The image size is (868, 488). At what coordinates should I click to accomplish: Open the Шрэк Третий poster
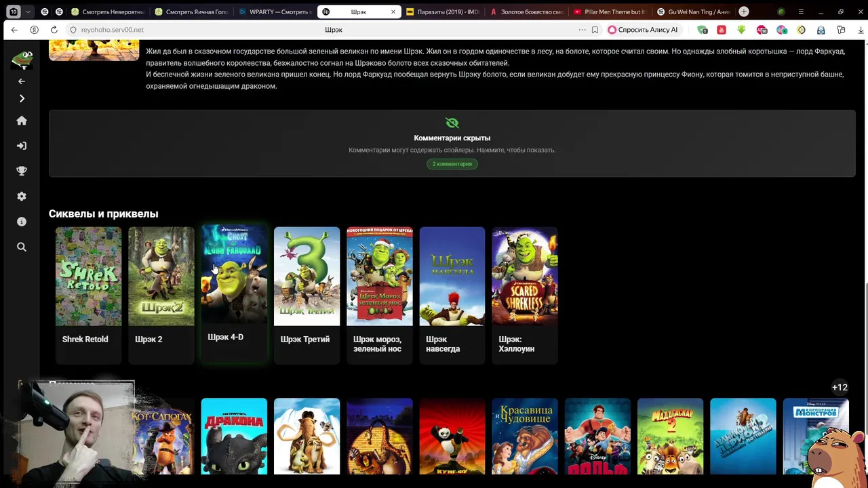point(307,277)
